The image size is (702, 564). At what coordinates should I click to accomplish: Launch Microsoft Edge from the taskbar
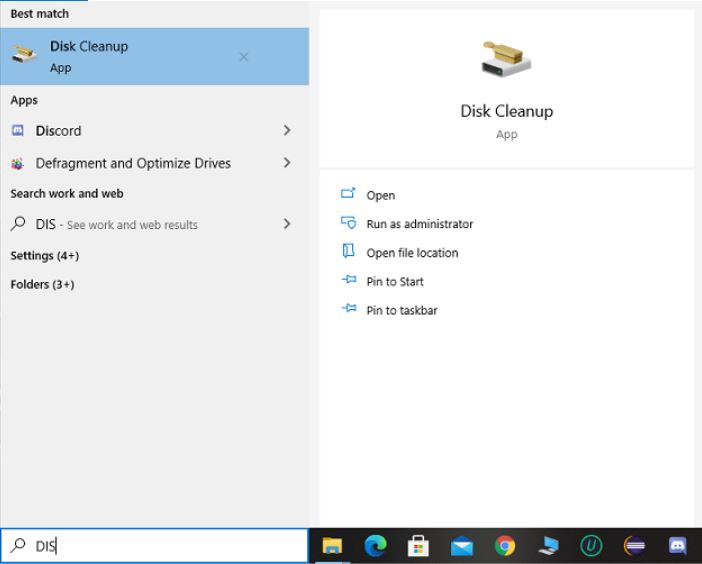coord(375,546)
